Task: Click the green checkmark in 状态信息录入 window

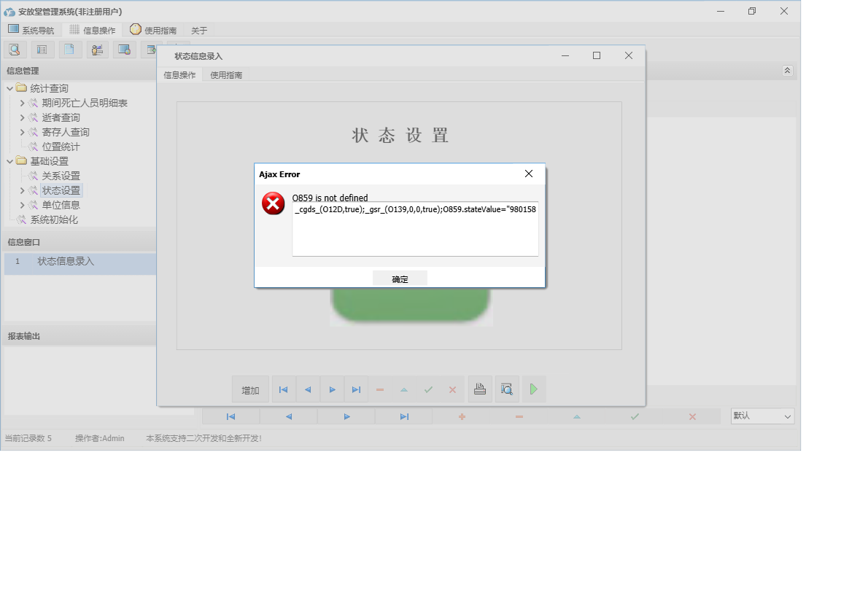Action: (428, 389)
